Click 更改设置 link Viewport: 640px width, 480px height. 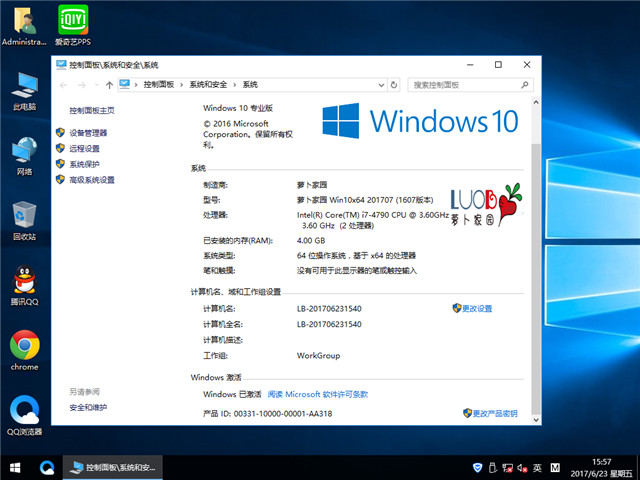(x=477, y=309)
